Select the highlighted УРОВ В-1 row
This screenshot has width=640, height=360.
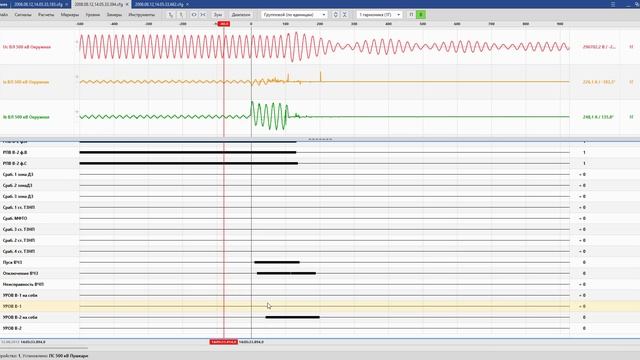320,306
